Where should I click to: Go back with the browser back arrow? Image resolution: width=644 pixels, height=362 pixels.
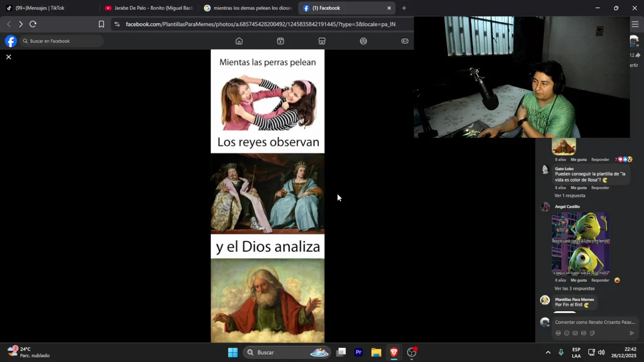click(9, 24)
